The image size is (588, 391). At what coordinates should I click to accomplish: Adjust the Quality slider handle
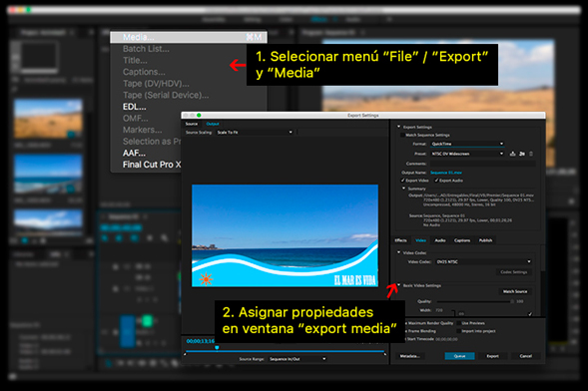click(512, 301)
